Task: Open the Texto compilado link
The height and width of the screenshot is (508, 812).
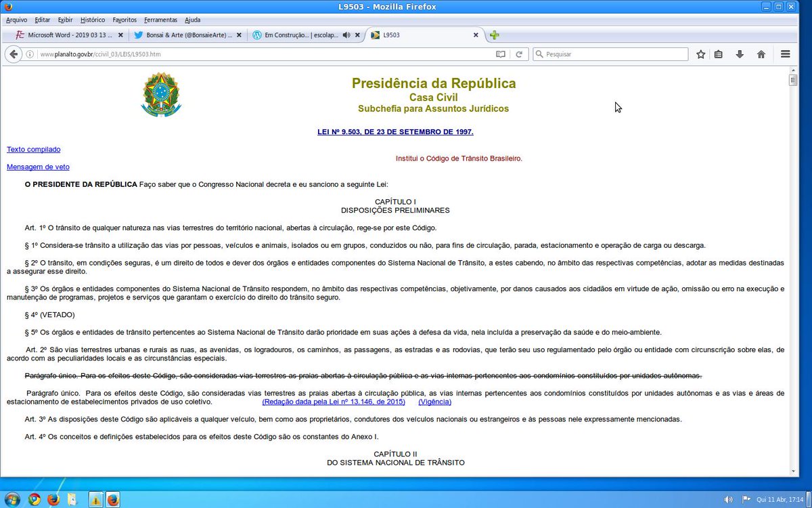Action: pos(34,149)
